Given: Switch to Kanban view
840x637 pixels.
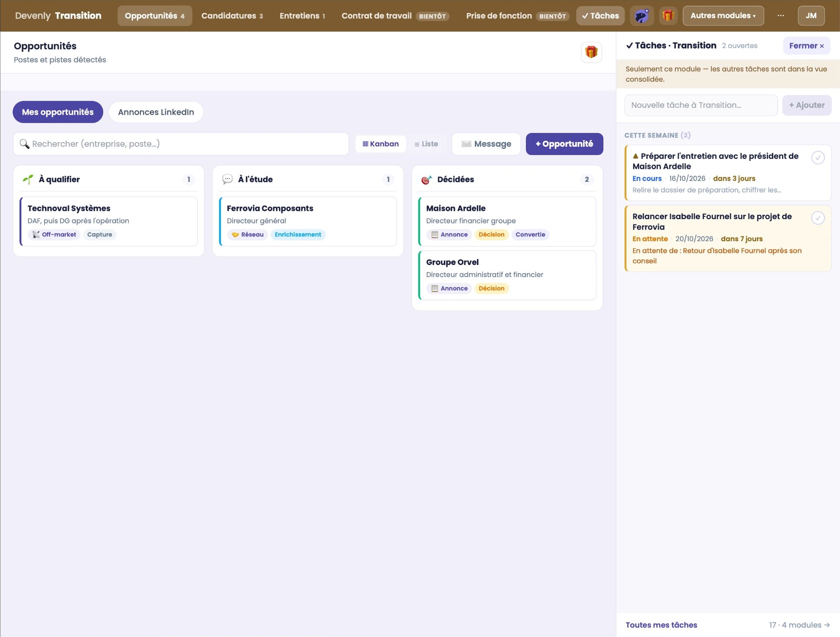Looking at the screenshot, I should pyautogui.click(x=381, y=144).
